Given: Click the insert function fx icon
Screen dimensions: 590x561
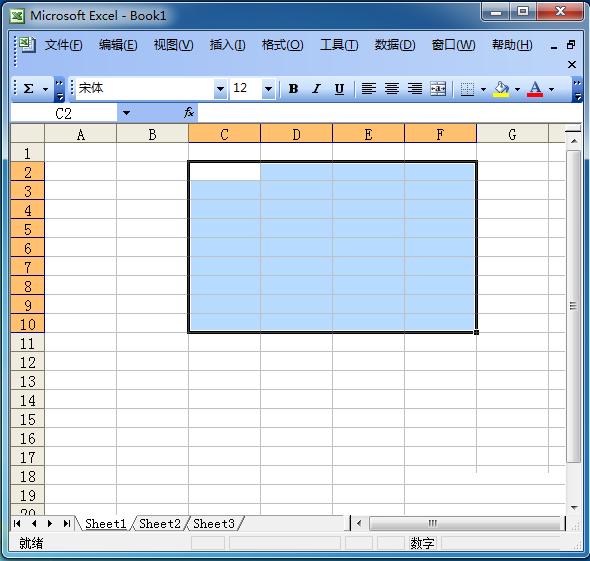Looking at the screenshot, I should point(189,113).
